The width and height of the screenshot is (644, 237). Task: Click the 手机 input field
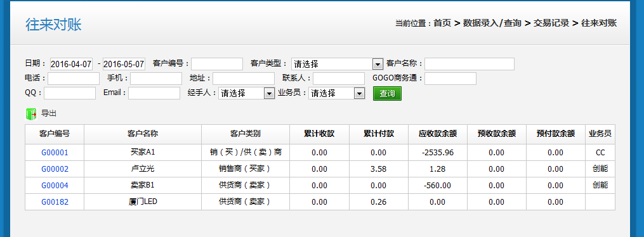pos(156,79)
